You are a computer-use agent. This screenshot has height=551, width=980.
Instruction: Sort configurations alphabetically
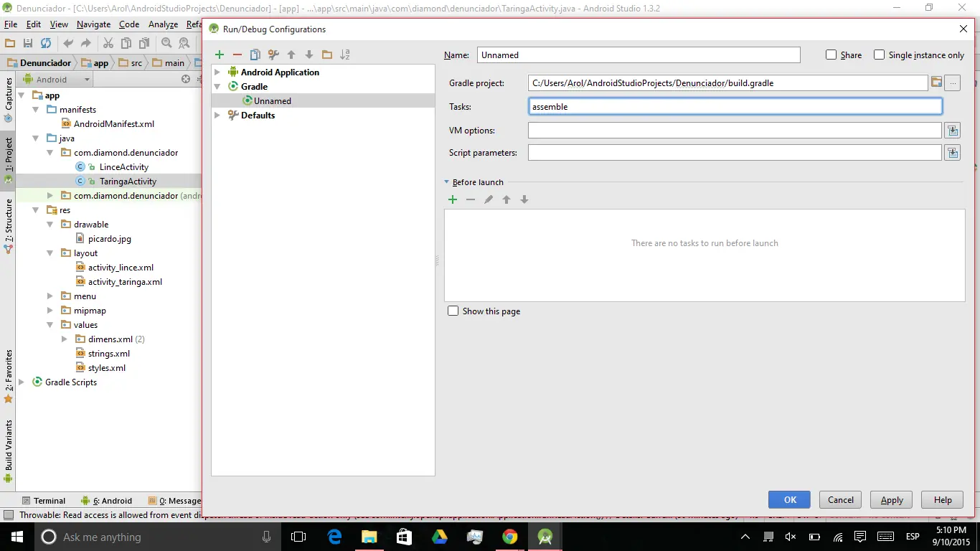[345, 55]
